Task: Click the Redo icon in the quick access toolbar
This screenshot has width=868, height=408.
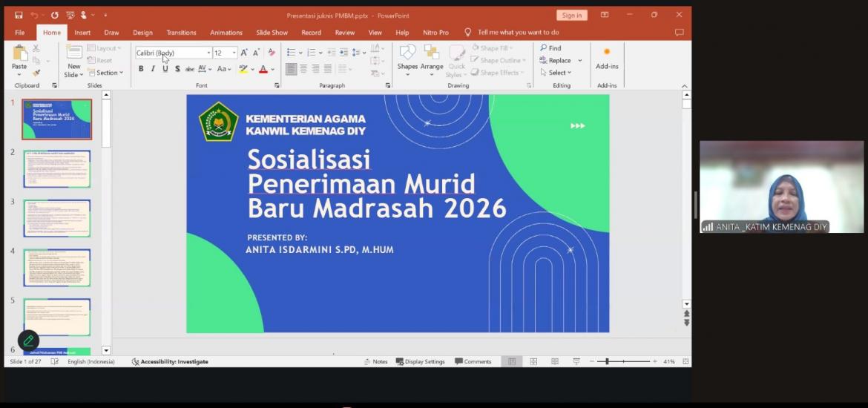Action: (54, 15)
